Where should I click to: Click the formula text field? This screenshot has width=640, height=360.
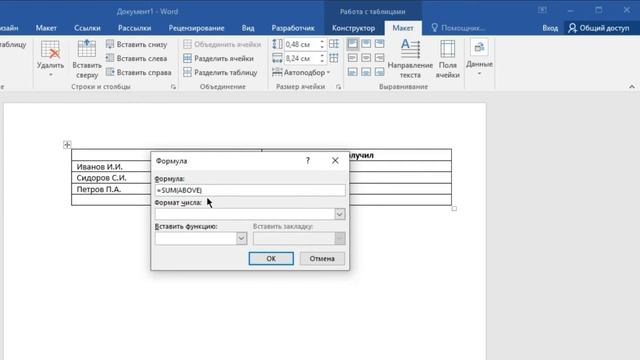[x=250, y=190]
